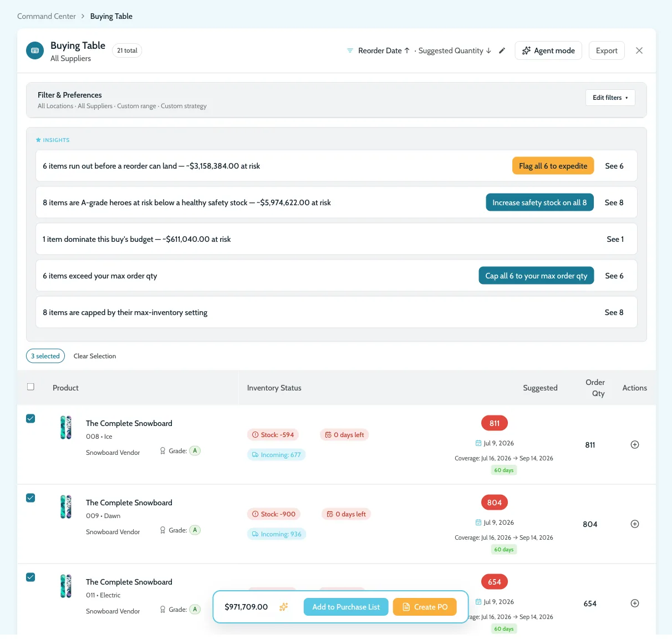
Task: Click the sort filter lines icon
Action: click(350, 50)
